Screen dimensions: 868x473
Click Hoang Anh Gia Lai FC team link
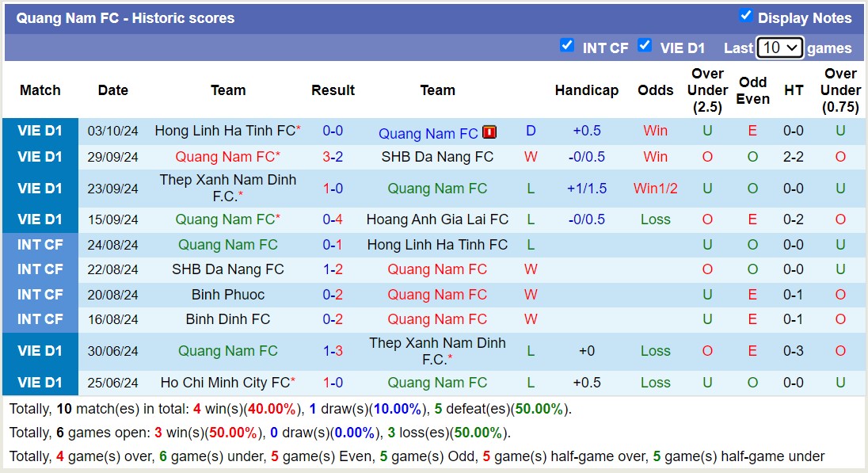pos(437,219)
